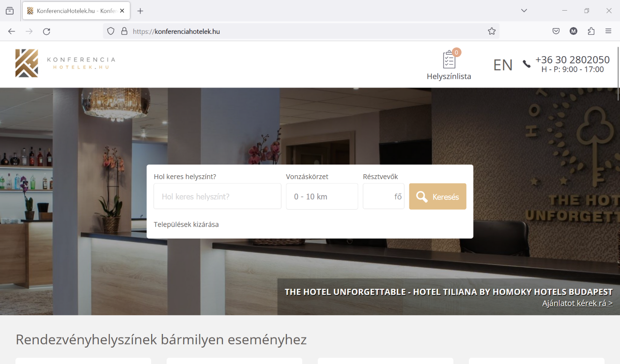The image size is (620, 364).
Task: Expand Települések kizárása option
Action: [x=186, y=224]
